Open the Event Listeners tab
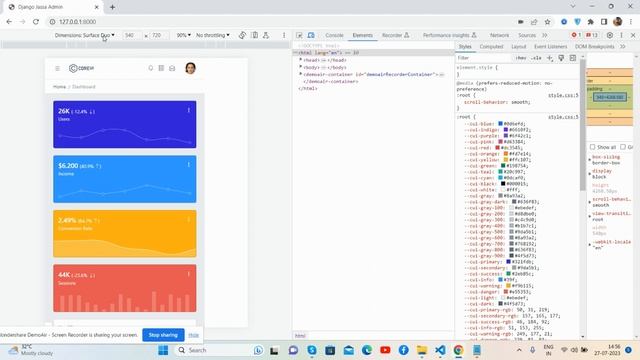Image resolution: width=640 pixels, height=360 pixels. tap(551, 47)
